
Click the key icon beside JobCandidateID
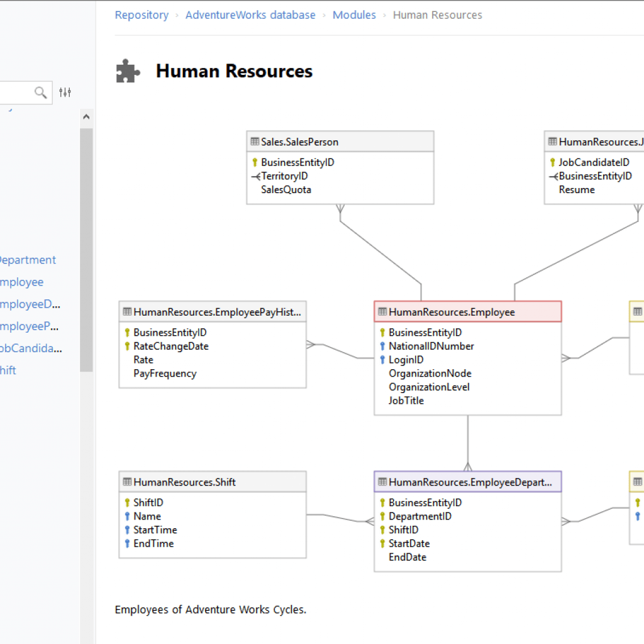tap(552, 162)
